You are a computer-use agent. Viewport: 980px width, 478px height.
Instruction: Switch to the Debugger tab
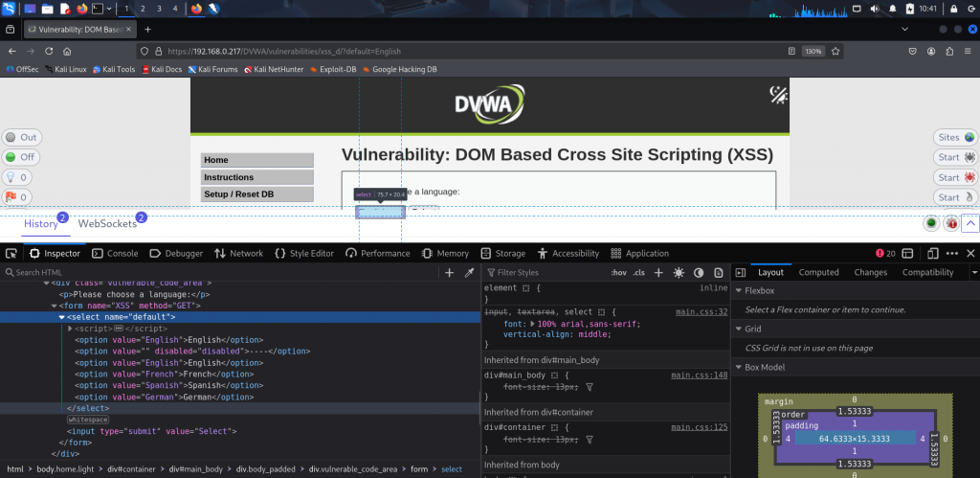point(176,254)
